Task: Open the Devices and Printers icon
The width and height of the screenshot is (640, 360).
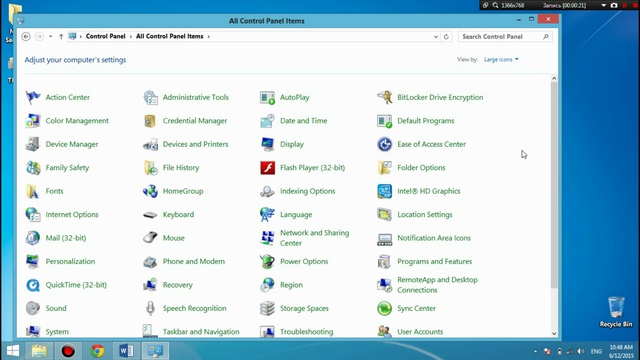Action: 150,144
